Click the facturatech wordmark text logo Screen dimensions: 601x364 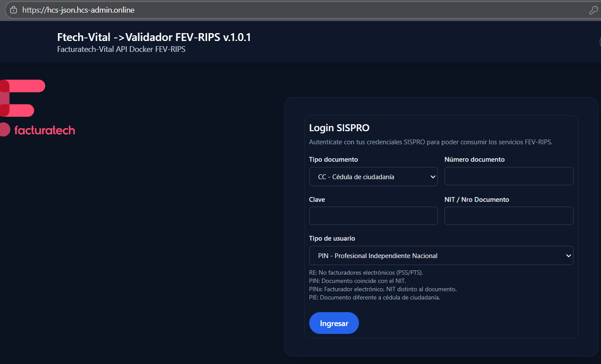pos(44,130)
